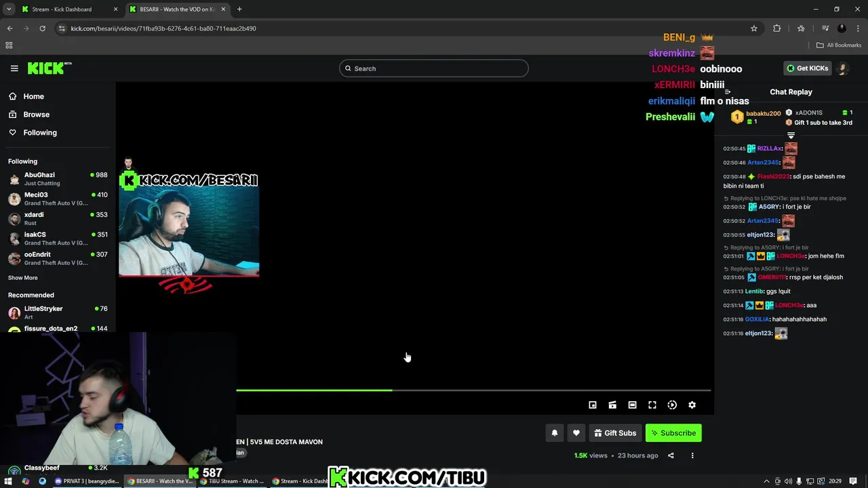Image resolution: width=868 pixels, height=488 pixels.
Task: Open the browser tab search dropdown
Action: click(8, 9)
